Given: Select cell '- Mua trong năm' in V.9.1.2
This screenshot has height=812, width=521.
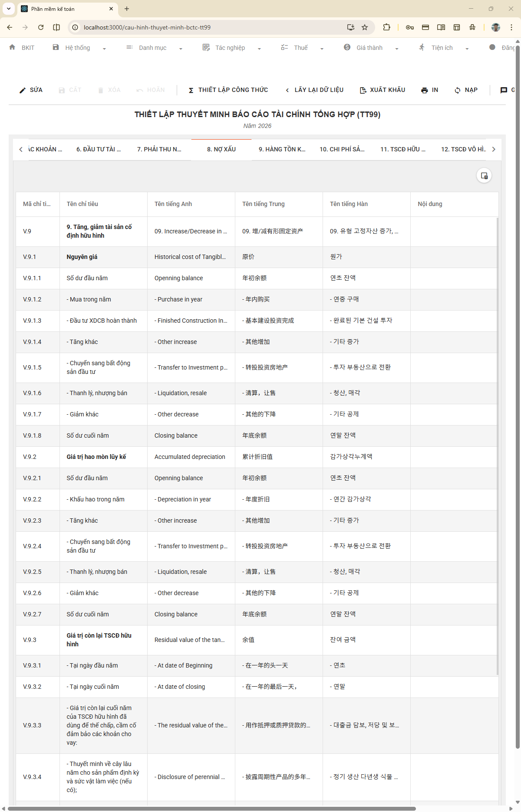Looking at the screenshot, I should tap(103, 299).
